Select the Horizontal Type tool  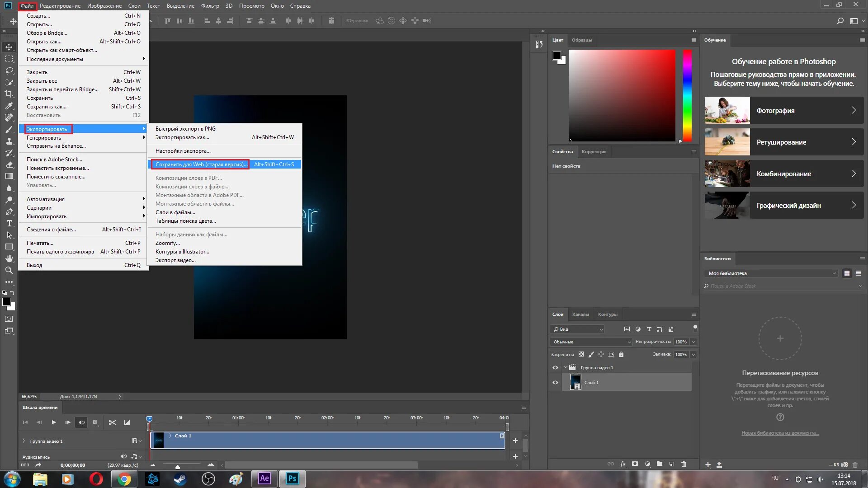tap(9, 223)
